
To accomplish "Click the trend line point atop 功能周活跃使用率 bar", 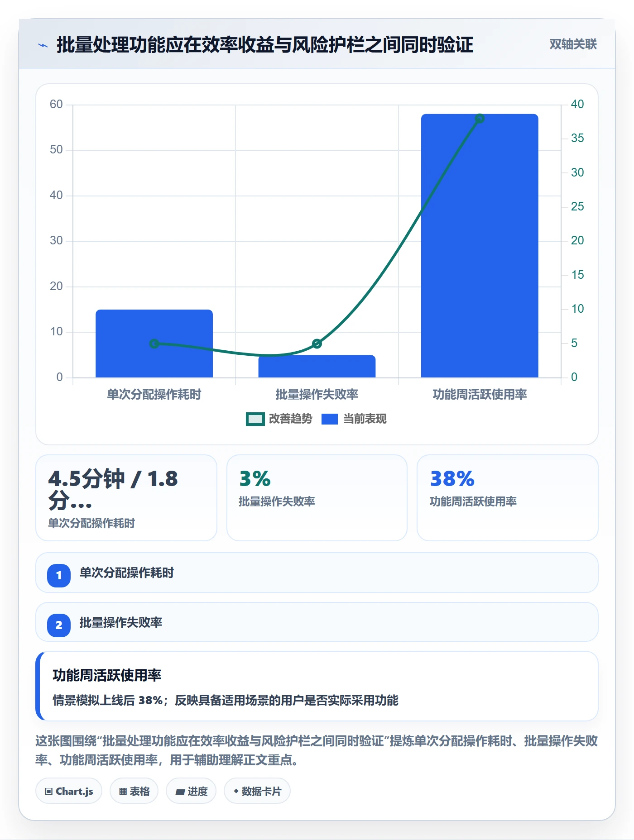I will (x=480, y=119).
